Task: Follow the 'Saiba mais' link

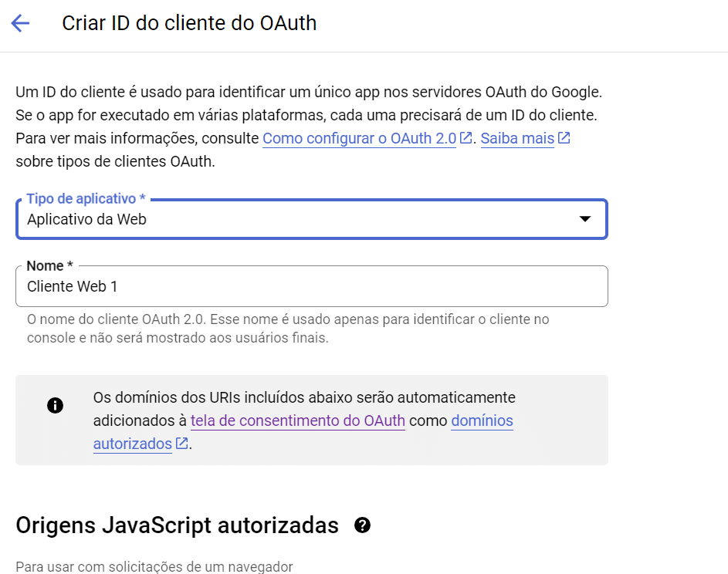Action: tap(516, 139)
